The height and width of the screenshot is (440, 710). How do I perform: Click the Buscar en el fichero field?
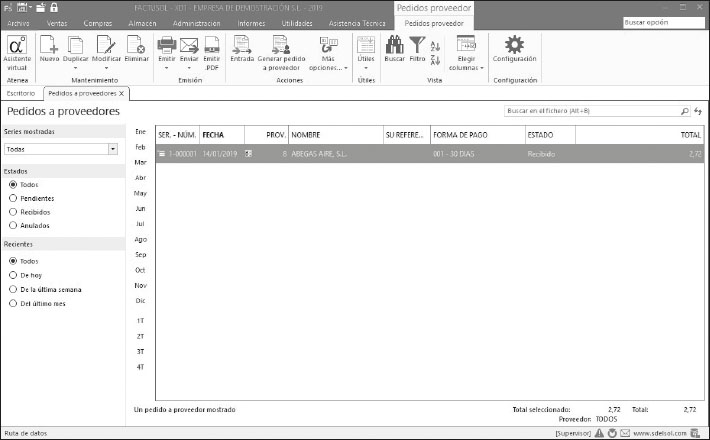[x=590, y=111]
